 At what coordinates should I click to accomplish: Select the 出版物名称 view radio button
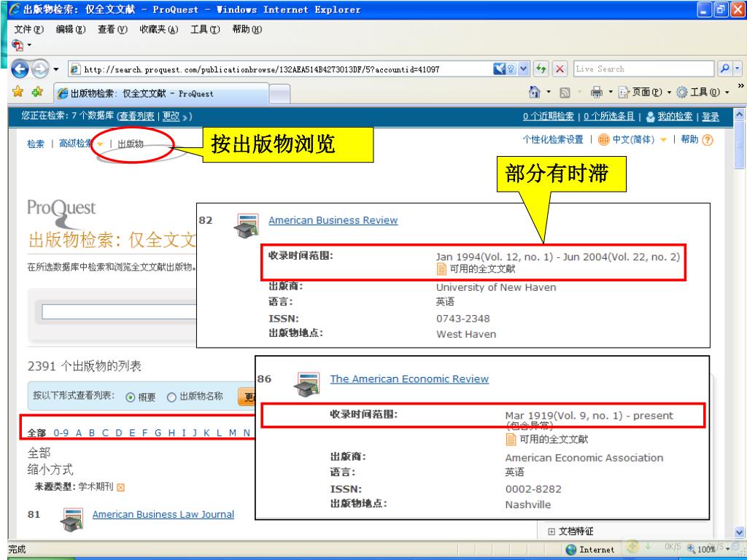pos(171,397)
